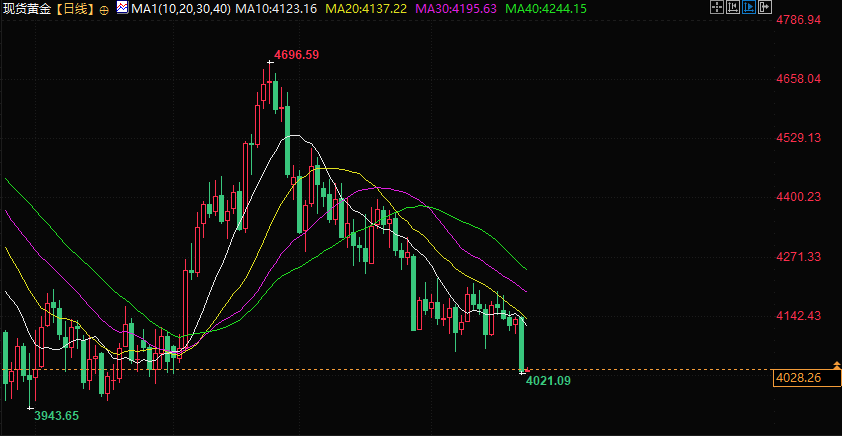Toggle the blue play-forward axis icon

pos(749,7)
